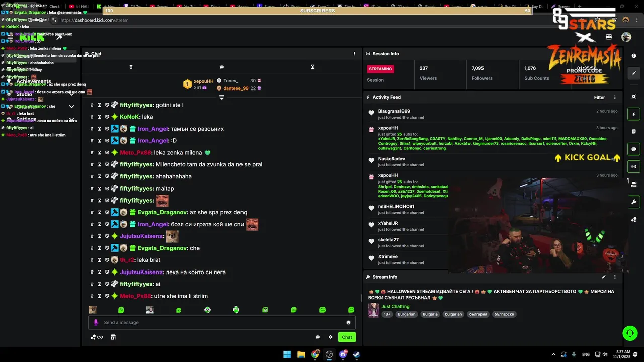Screen dimensions: 644x362
Task: Click the screen capture icon in right sidebar
Action: [x=634, y=96]
